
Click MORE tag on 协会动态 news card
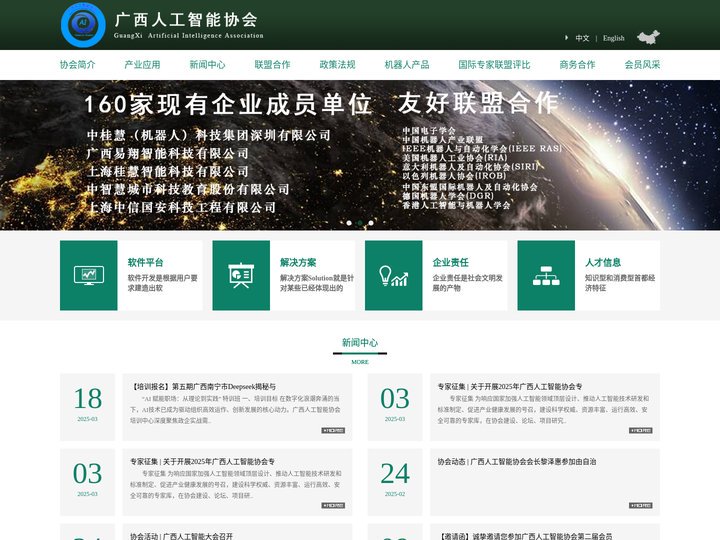[x=641, y=505]
